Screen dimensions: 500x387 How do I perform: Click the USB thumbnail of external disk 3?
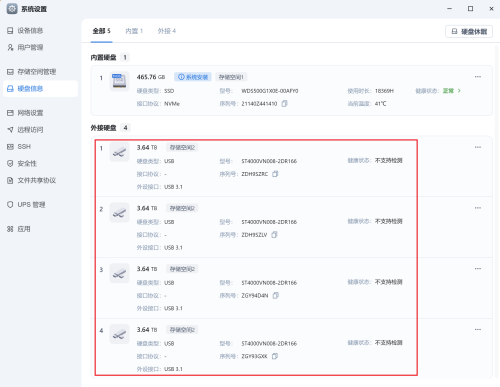pos(119,273)
